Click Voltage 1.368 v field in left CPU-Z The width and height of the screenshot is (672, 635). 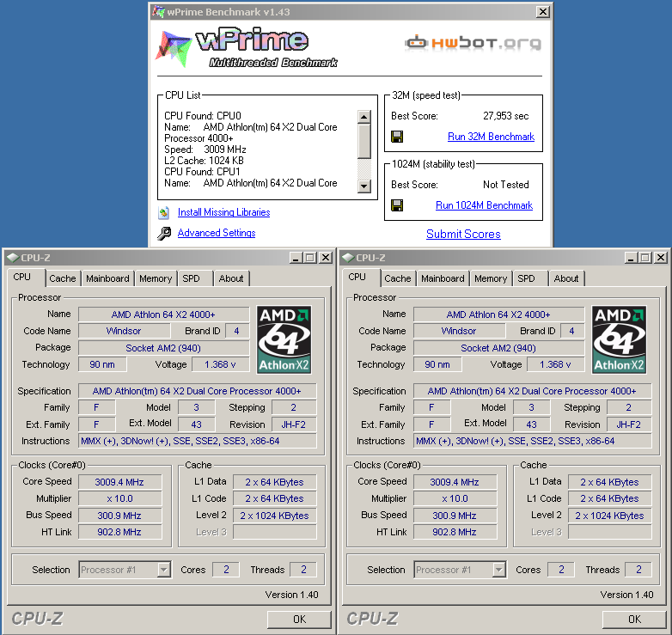pyautogui.click(x=220, y=364)
